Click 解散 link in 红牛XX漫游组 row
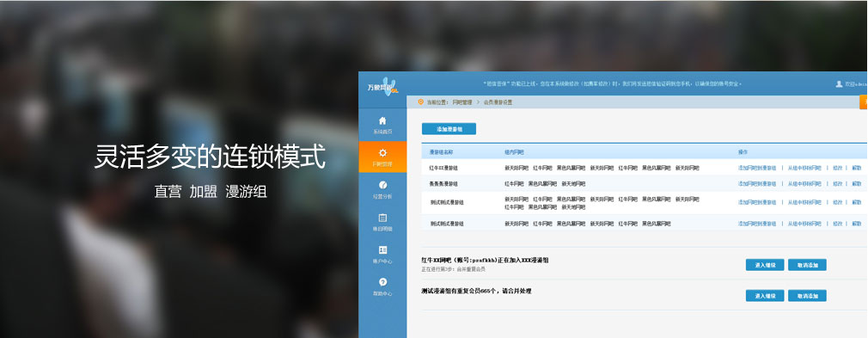Screen dimensions: 868x338 tap(856, 168)
